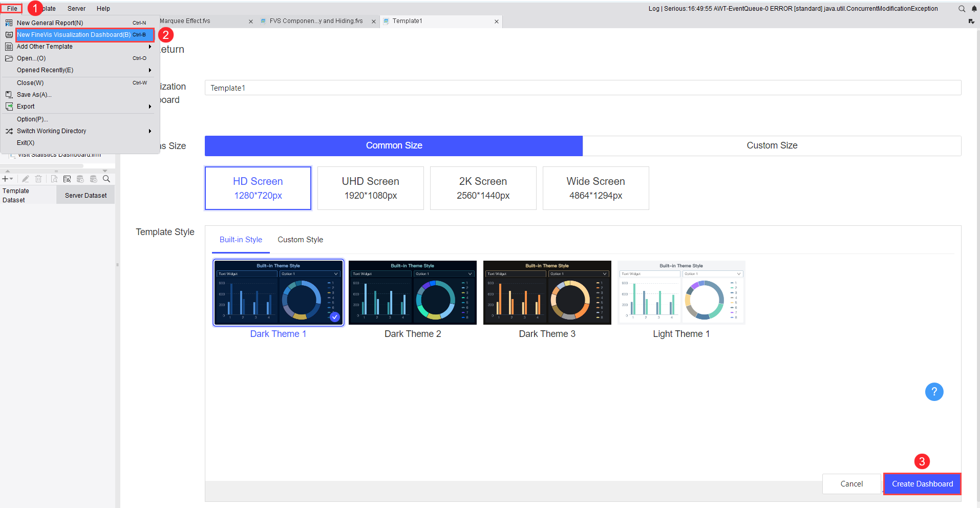The height and width of the screenshot is (508, 980).
Task: Click the dataset search magnifier icon
Action: [x=106, y=179]
